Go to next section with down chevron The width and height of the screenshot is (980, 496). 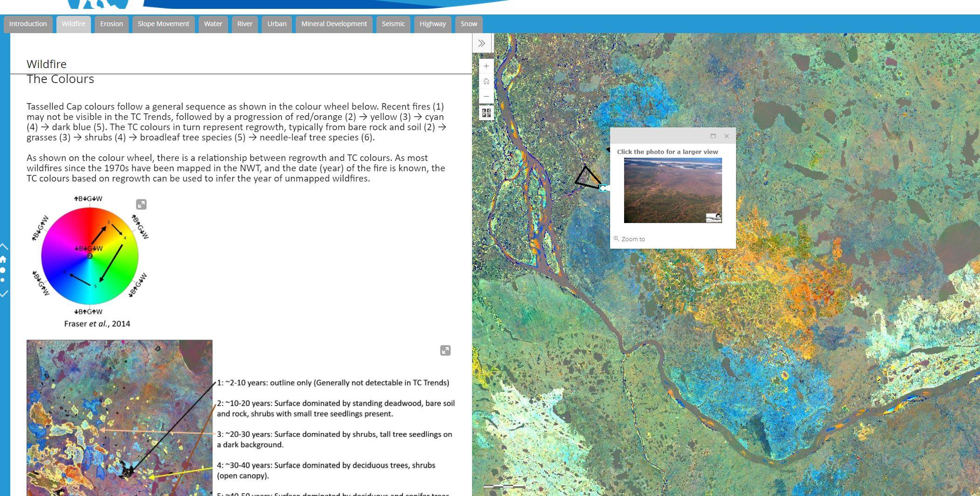4,293
